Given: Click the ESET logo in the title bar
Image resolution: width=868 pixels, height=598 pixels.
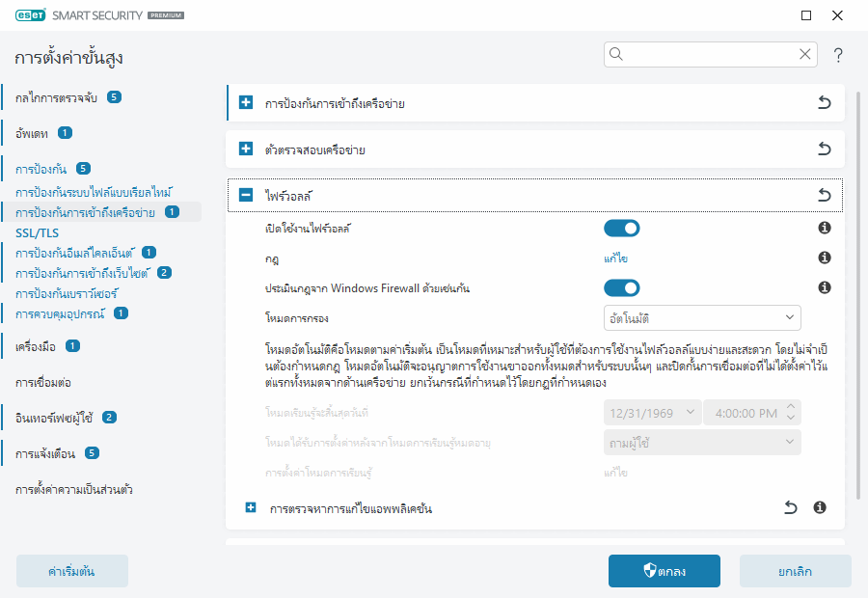Looking at the screenshot, I should coord(32,15).
